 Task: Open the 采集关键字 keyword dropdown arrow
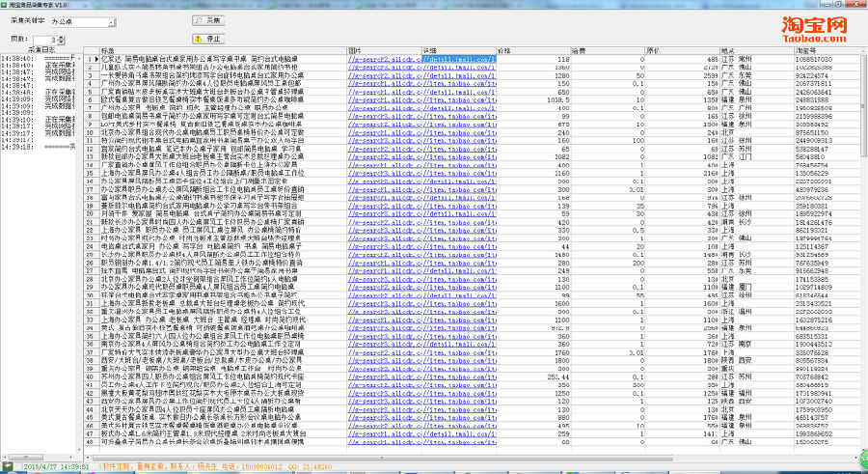coord(112,20)
